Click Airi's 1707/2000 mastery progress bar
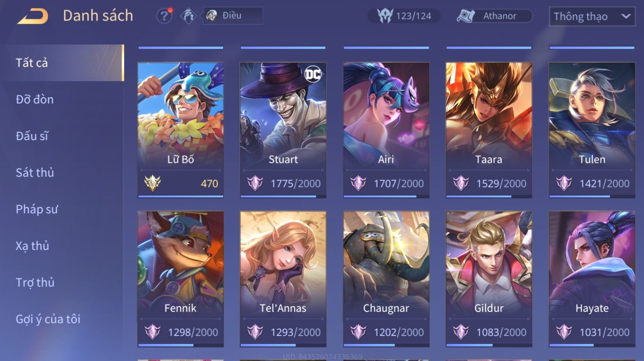The width and height of the screenshot is (644, 361). tap(386, 197)
